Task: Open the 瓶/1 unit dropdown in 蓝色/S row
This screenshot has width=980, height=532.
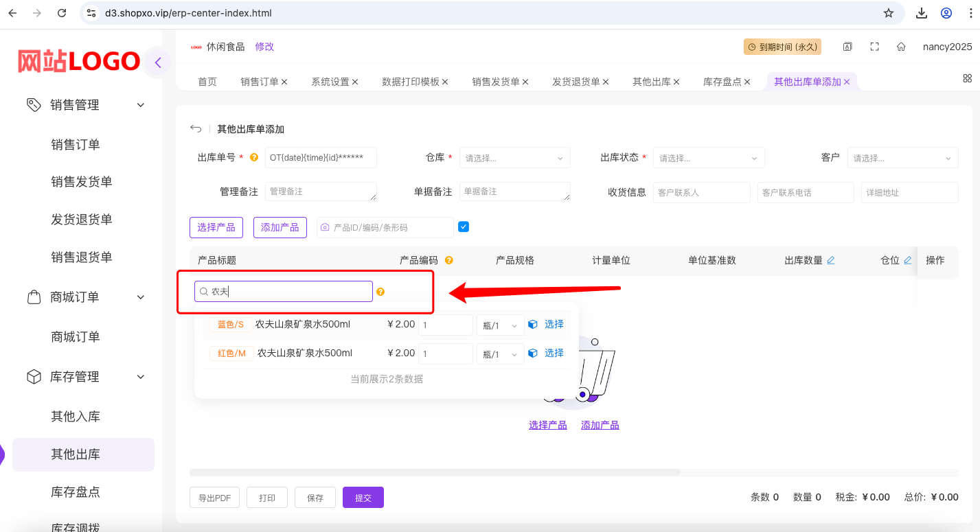Action: [501, 325]
